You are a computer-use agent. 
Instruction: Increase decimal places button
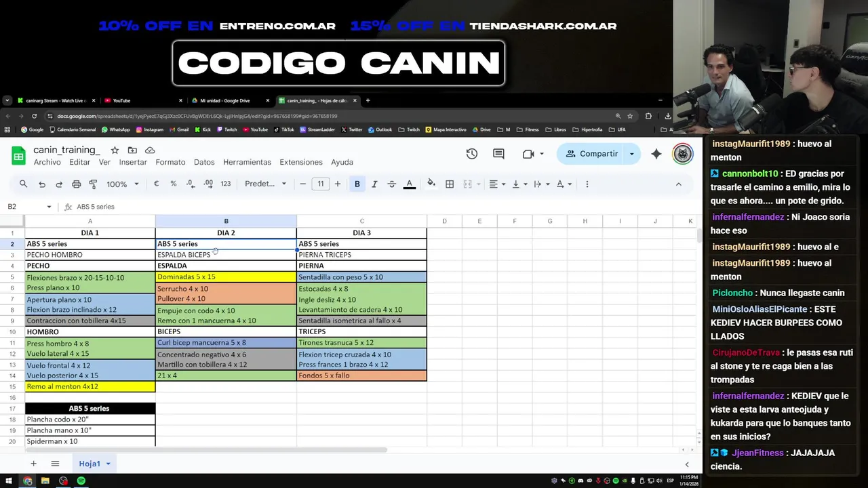click(208, 184)
